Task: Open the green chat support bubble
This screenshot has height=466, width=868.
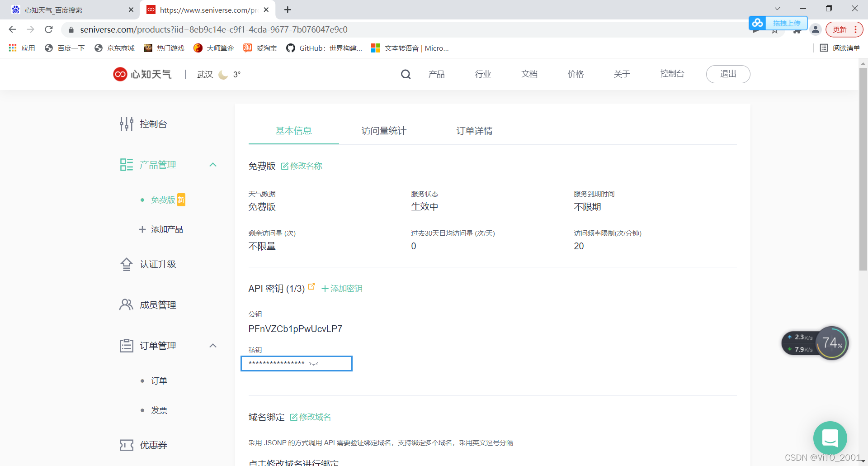Action: pyautogui.click(x=830, y=438)
